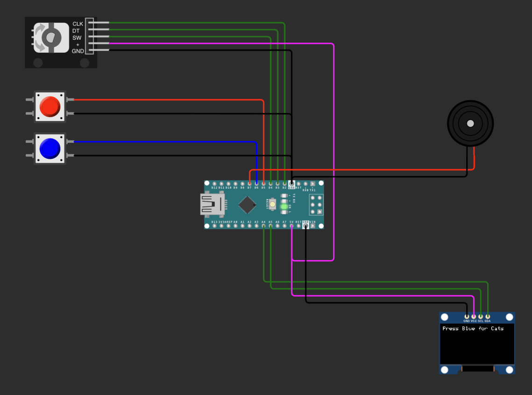Click the Nano A3 pin
The image size is (532, 395).
coord(256,226)
